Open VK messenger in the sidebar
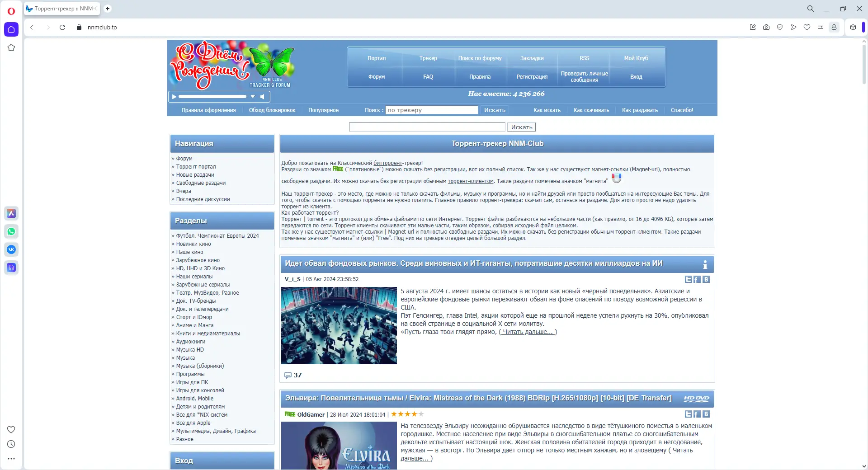 point(11,249)
